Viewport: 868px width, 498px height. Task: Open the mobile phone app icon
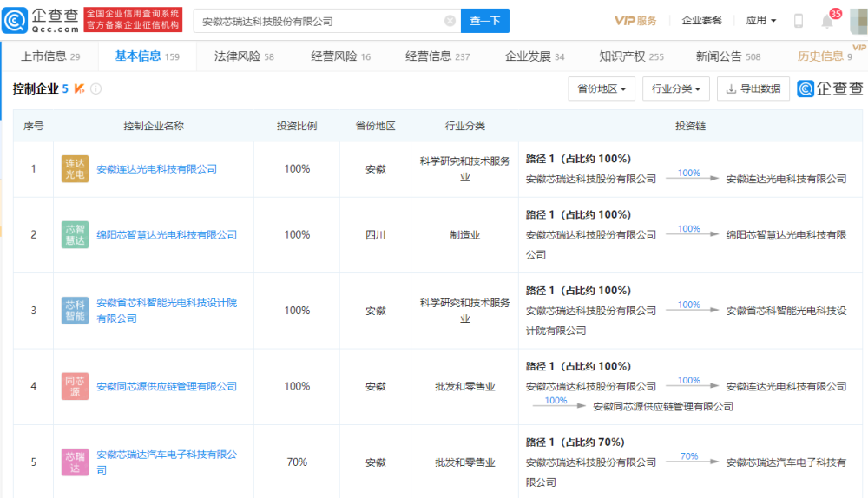799,21
